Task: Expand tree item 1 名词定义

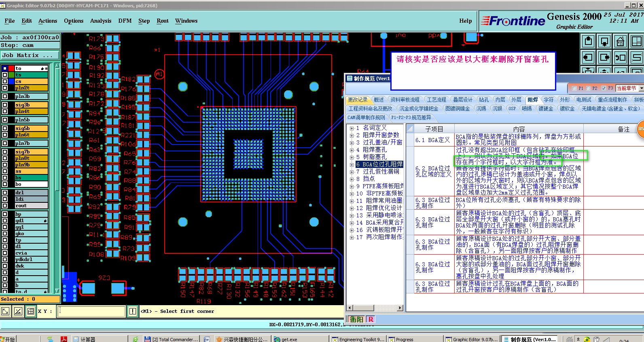Action: 352,128
